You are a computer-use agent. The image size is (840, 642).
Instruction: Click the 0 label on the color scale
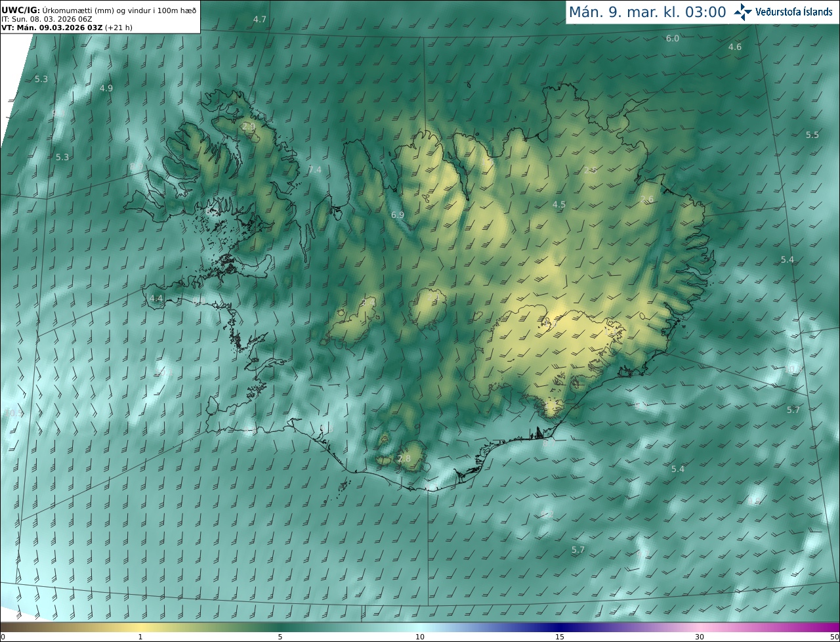pyautogui.click(x=3, y=637)
